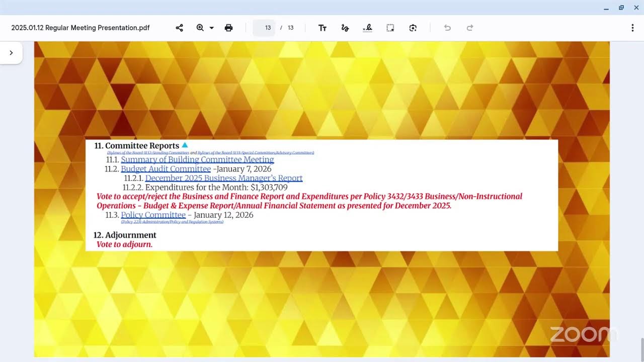
Task: Select the current page number field
Action: pyautogui.click(x=264, y=28)
